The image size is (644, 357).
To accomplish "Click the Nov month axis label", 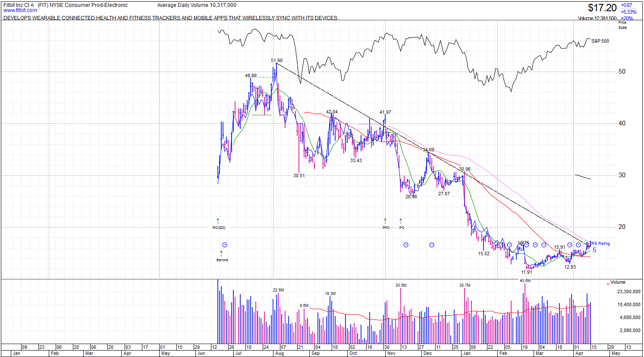I will click(x=391, y=354).
